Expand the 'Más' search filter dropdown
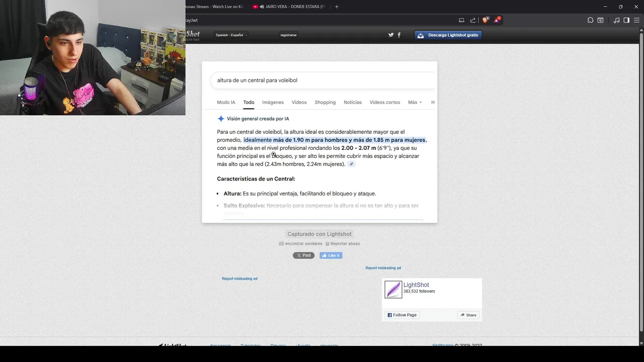This screenshot has height=362, width=644. (x=415, y=102)
